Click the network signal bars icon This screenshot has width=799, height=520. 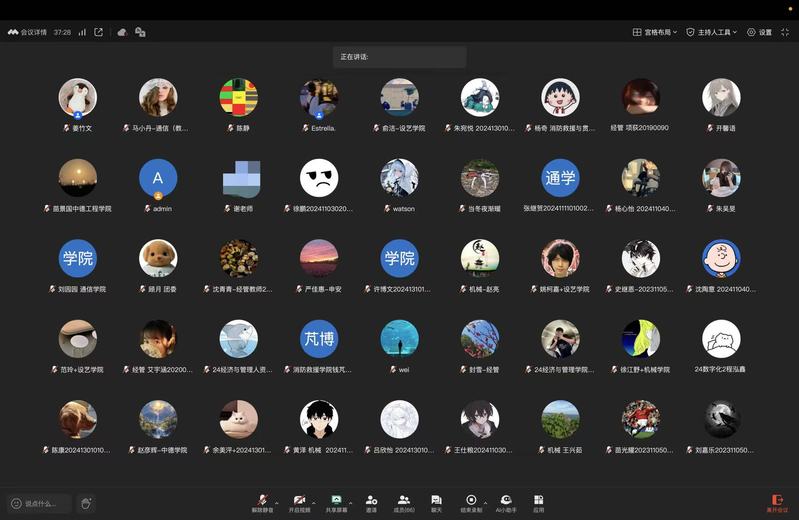pyautogui.click(x=82, y=32)
